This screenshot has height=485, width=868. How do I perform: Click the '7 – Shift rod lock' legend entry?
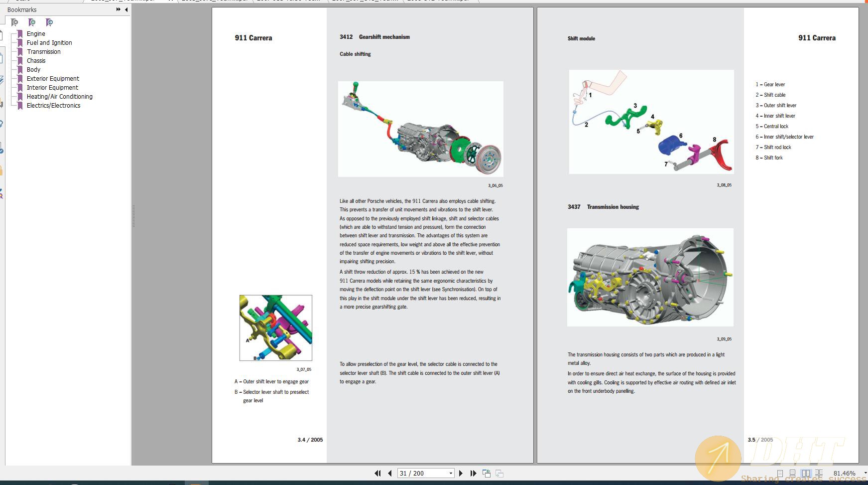click(x=773, y=147)
